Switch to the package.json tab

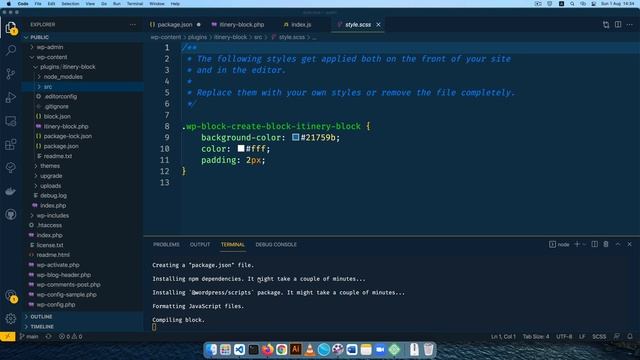pos(175,24)
